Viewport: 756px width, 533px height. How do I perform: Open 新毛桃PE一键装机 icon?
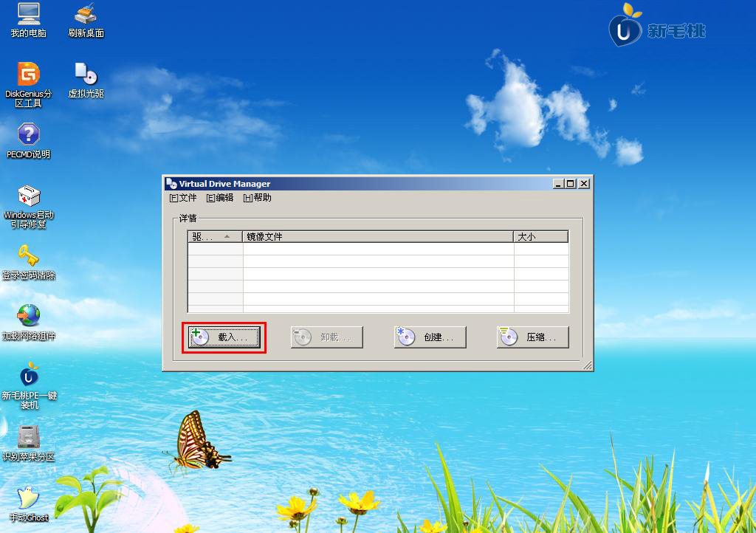pos(28,376)
